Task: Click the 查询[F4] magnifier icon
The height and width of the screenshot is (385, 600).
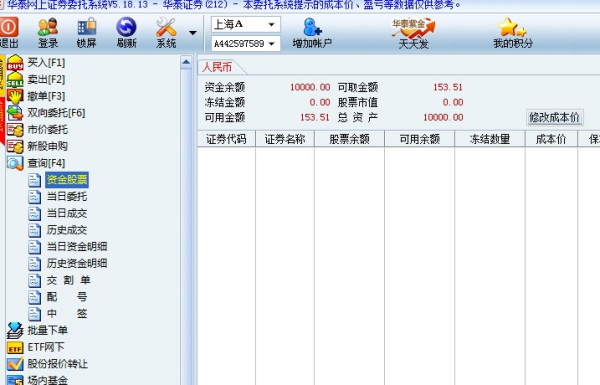Action: click(x=15, y=163)
